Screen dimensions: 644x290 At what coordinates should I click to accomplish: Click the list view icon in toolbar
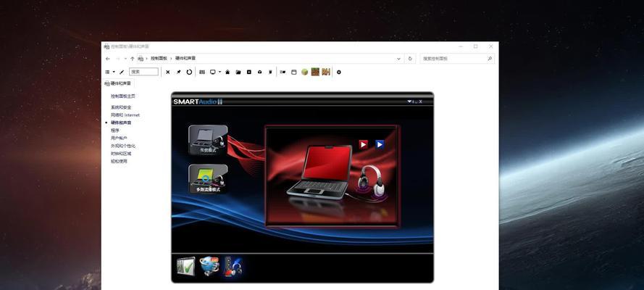pyautogui.click(x=108, y=72)
